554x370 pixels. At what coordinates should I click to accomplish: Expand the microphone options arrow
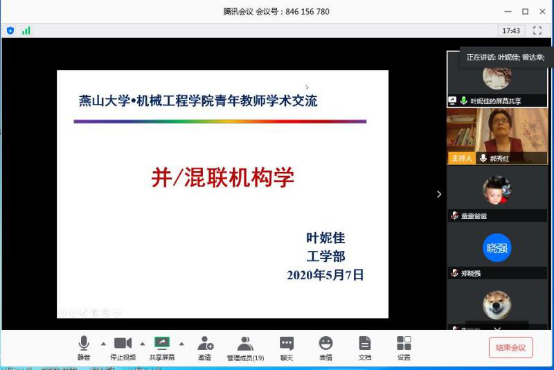coord(103,343)
